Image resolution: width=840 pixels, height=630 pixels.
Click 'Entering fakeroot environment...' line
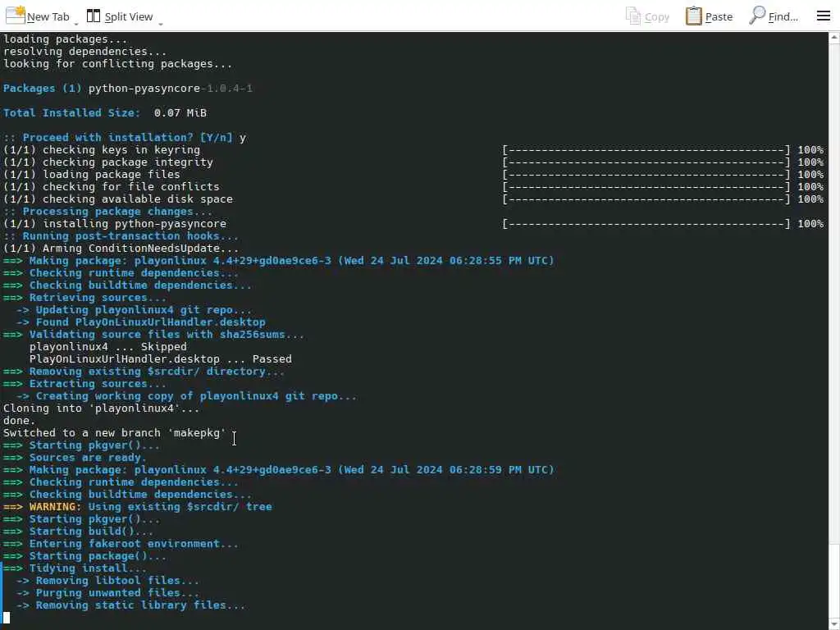(x=121, y=544)
